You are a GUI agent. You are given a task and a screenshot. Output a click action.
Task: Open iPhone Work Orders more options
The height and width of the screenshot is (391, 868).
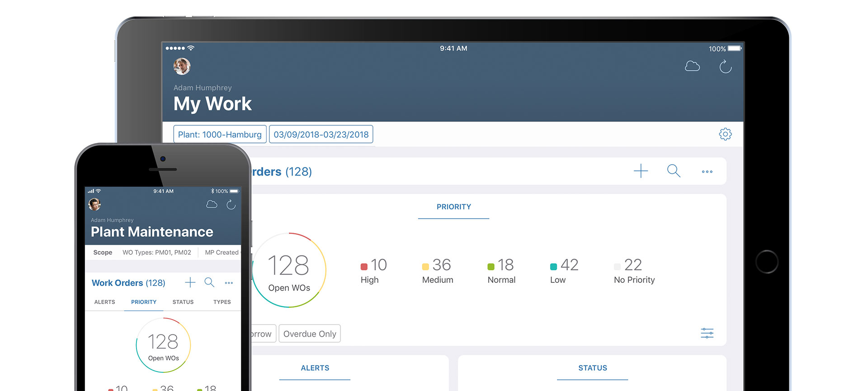tap(229, 283)
